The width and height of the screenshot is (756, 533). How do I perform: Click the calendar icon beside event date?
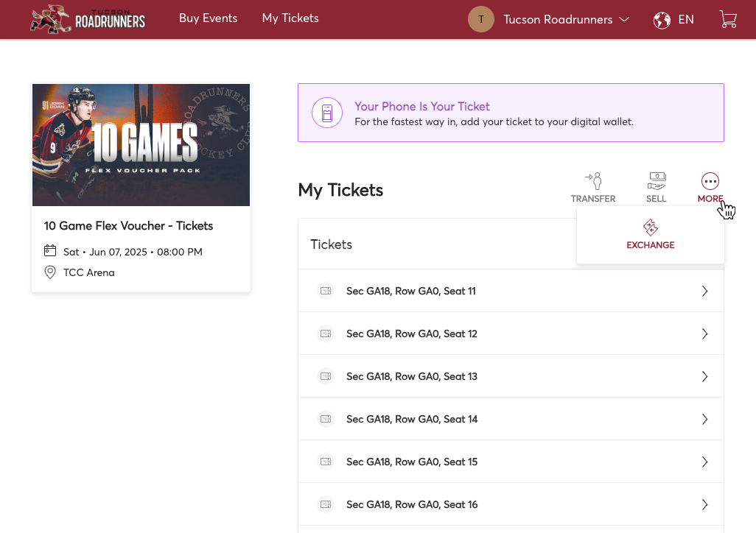[50, 250]
